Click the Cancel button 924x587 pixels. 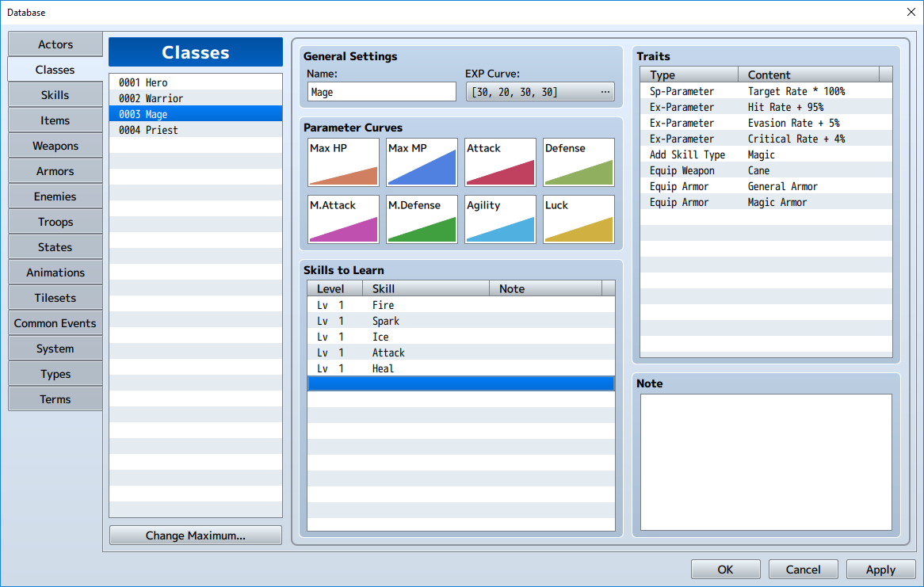pyautogui.click(x=804, y=570)
